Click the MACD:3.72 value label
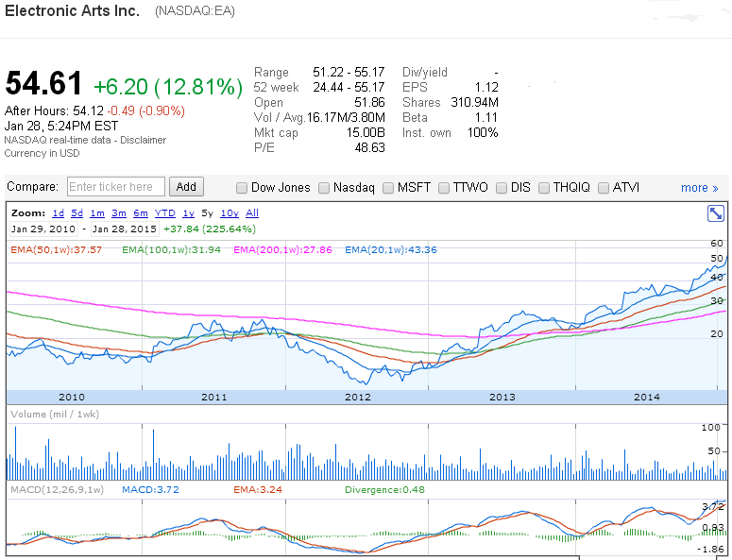The width and height of the screenshot is (732, 560). click(150, 489)
